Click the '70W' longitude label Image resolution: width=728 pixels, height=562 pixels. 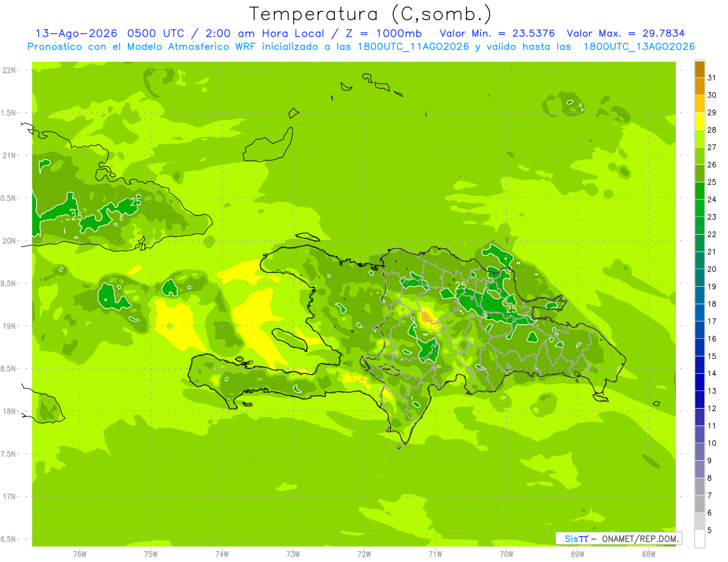(x=507, y=554)
